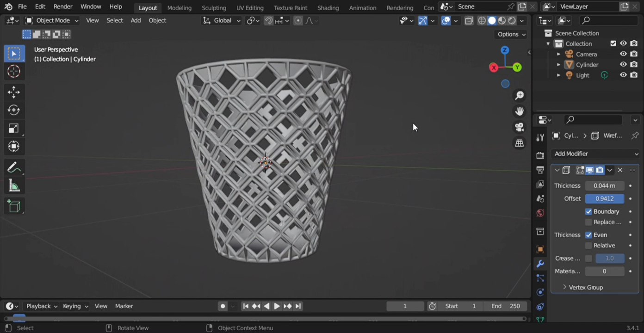Viewport: 644px width, 333px height.
Task: Enable the Crease Edges checkbox
Action: 588,259
